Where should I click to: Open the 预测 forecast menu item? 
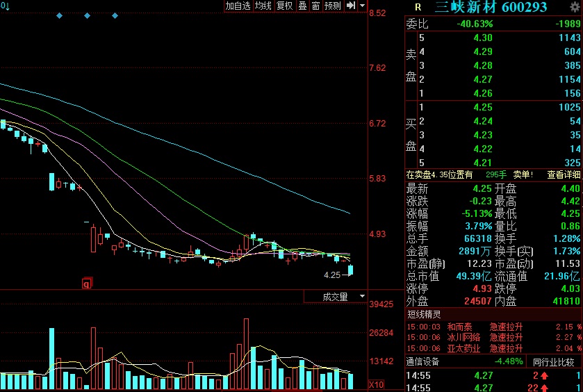point(333,6)
